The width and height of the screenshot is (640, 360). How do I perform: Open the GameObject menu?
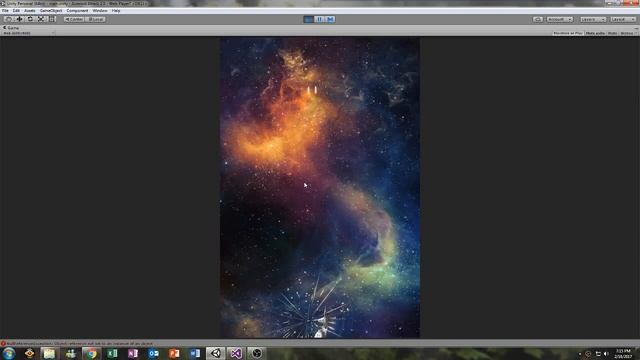51,11
